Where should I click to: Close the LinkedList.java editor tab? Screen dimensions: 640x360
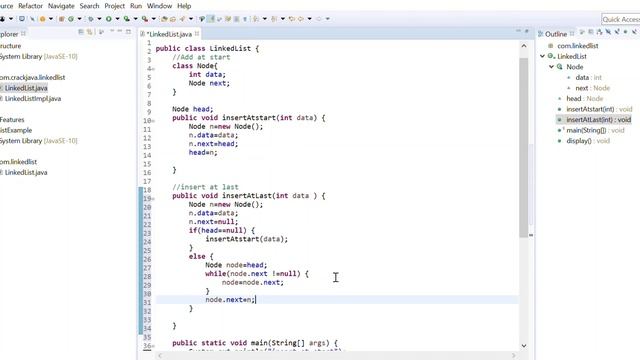(197, 33)
